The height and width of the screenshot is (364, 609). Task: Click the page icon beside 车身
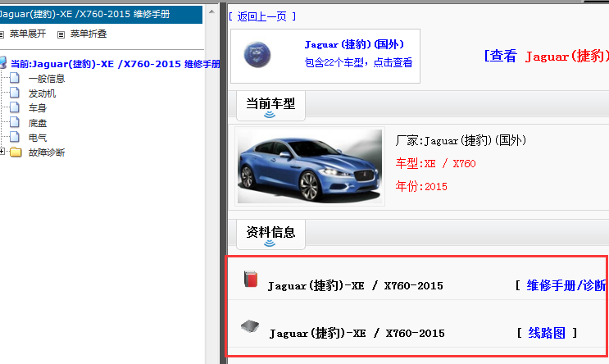click(15, 107)
